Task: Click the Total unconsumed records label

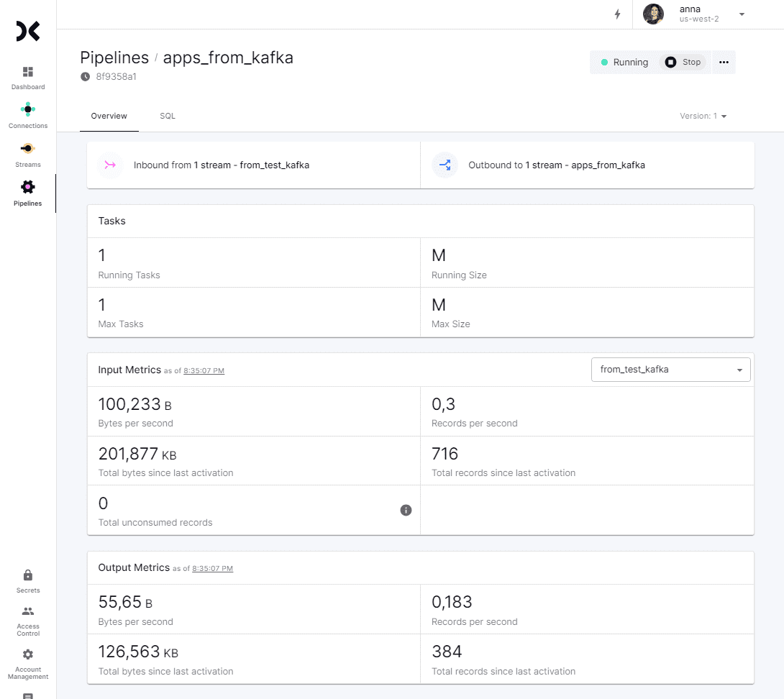Action: pyautogui.click(x=155, y=523)
